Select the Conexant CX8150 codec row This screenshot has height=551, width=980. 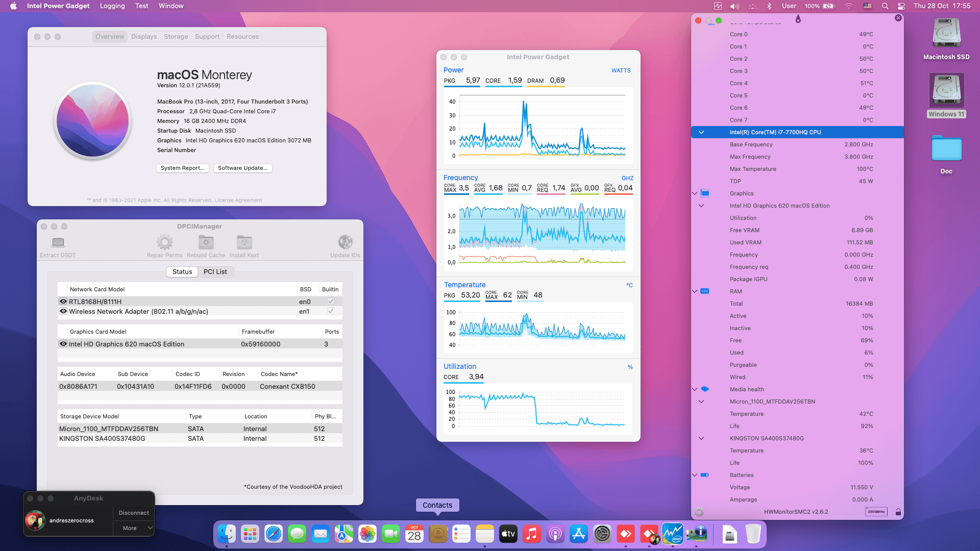click(200, 386)
